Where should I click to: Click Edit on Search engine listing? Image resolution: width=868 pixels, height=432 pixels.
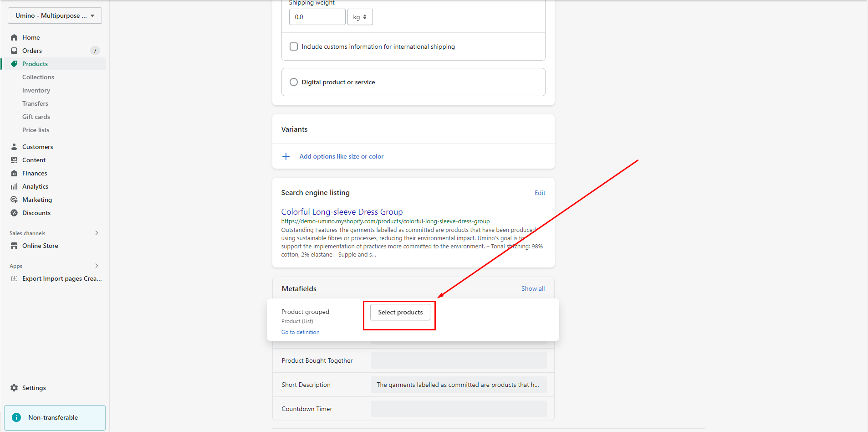tap(540, 193)
